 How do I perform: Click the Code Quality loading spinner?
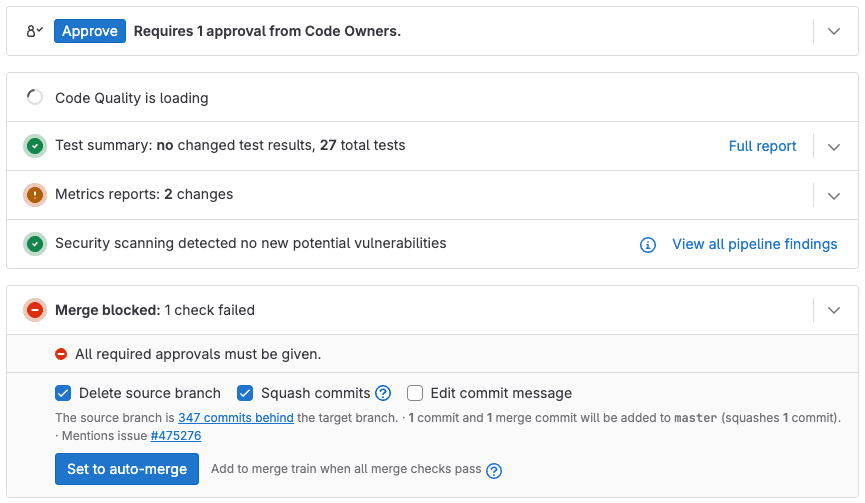tap(35, 98)
